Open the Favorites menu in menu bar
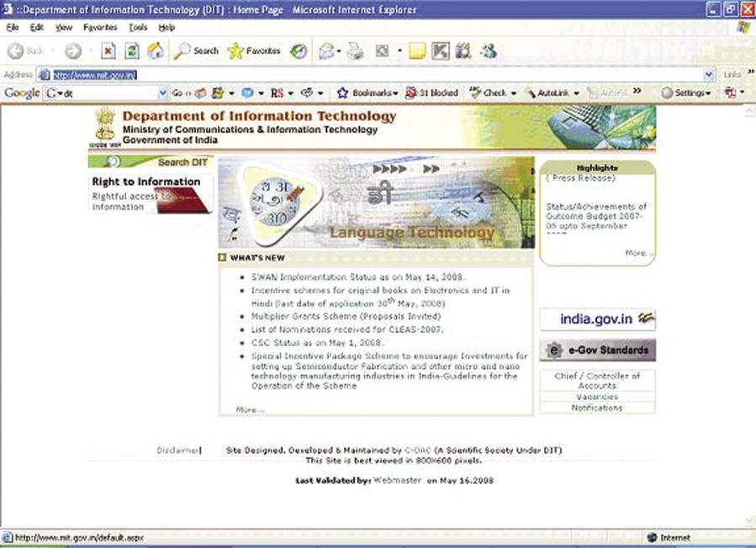 click(x=100, y=28)
